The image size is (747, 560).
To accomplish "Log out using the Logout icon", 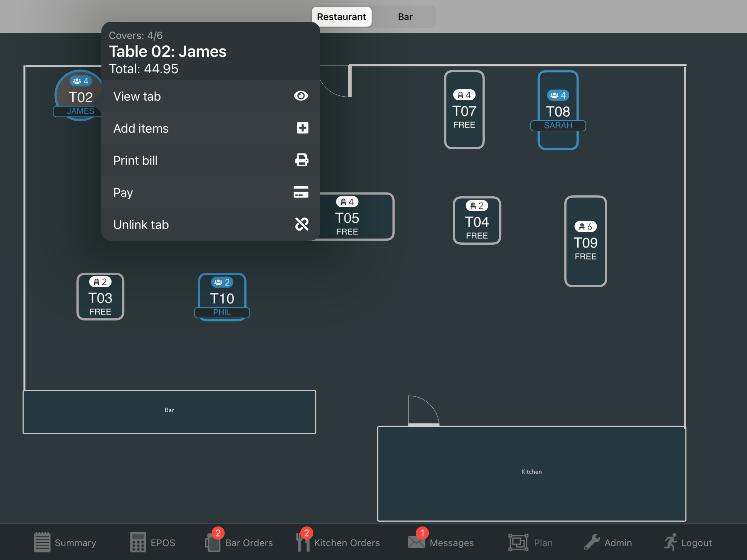I will click(688, 542).
